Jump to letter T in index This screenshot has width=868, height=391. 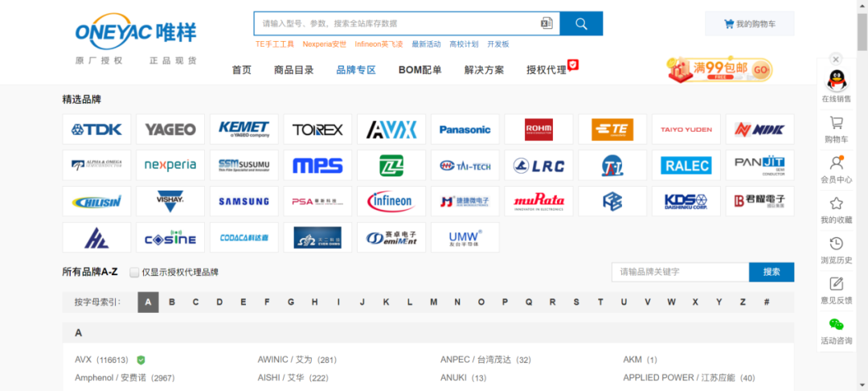click(x=600, y=302)
